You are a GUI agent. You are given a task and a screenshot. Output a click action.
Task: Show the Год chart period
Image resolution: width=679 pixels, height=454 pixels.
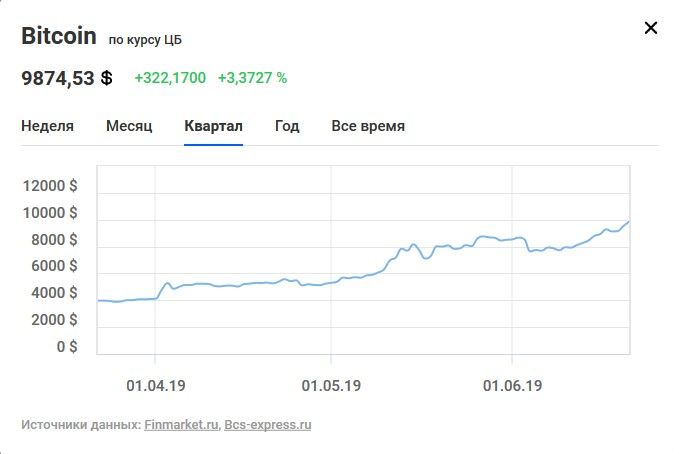pos(287,126)
